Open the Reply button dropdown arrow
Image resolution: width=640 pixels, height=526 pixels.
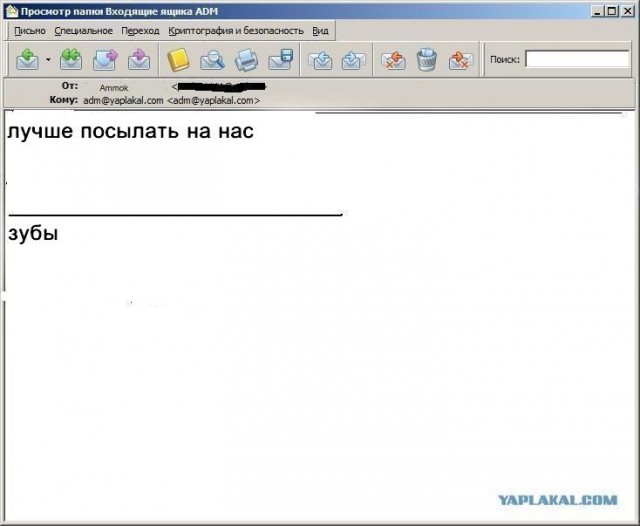(x=48, y=60)
